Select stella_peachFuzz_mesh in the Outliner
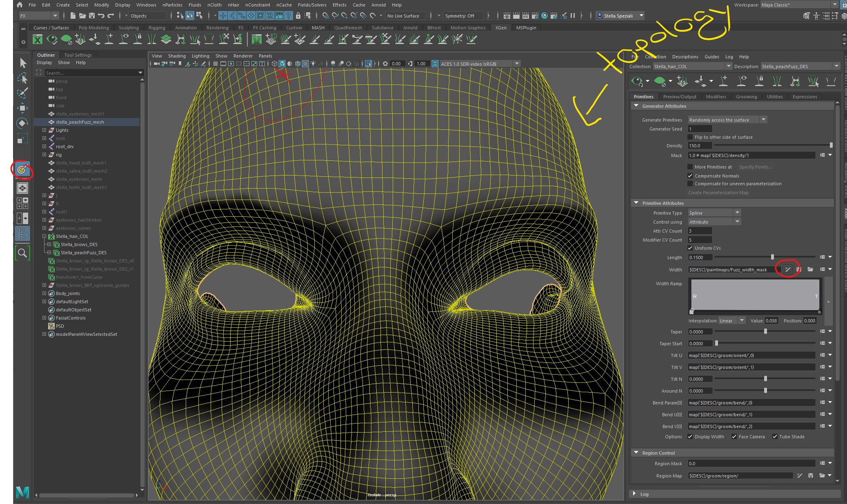Viewport: 847px width, 504px height. click(x=80, y=122)
